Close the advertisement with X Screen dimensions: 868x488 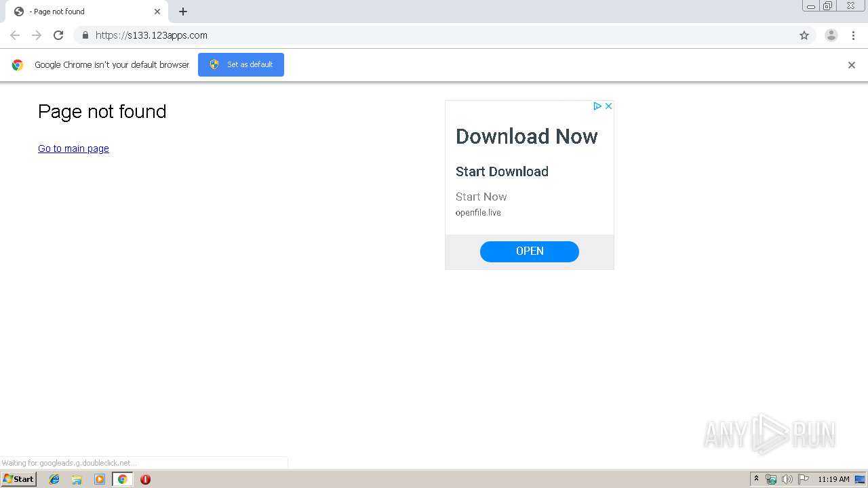[x=609, y=106]
